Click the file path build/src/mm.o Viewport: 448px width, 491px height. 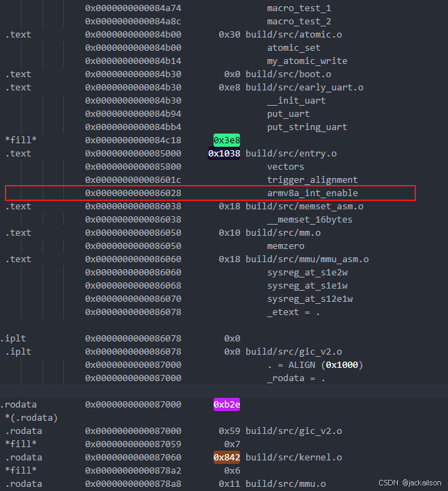pyautogui.click(x=283, y=233)
